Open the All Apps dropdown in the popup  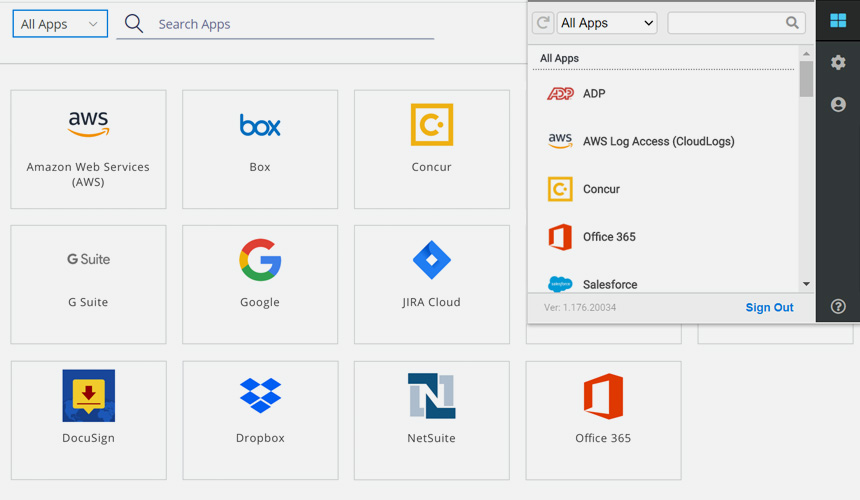pos(607,23)
